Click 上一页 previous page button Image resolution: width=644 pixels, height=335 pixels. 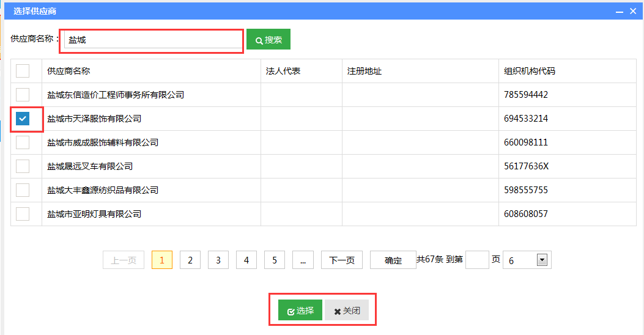pyautogui.click(x=124, y=260)
